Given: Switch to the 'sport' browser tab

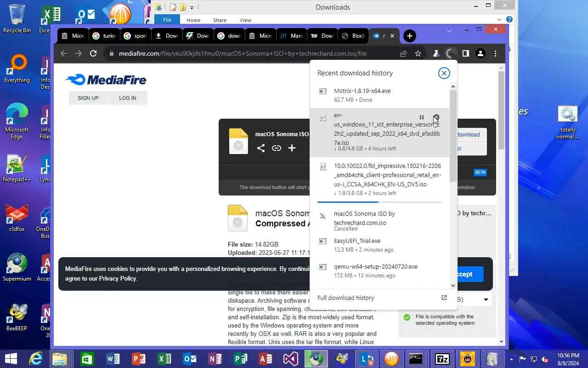Looking at the screenshot, I should [136, 36].
